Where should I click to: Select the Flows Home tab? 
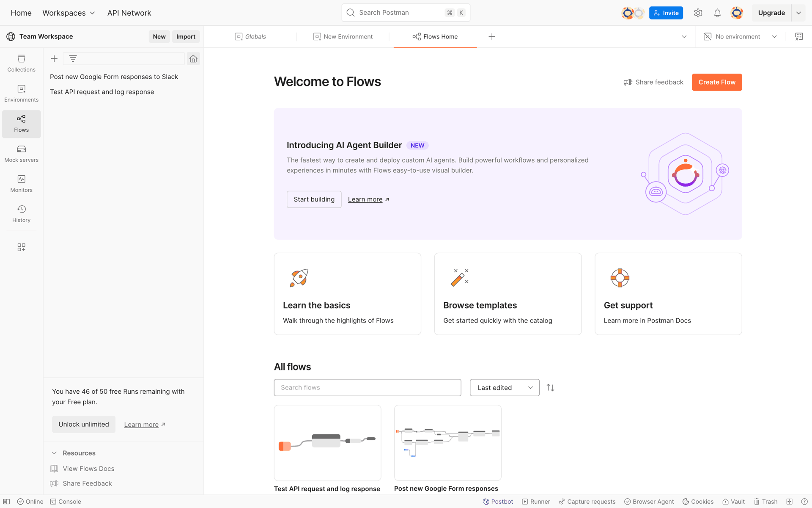click(x=435, y=36)
